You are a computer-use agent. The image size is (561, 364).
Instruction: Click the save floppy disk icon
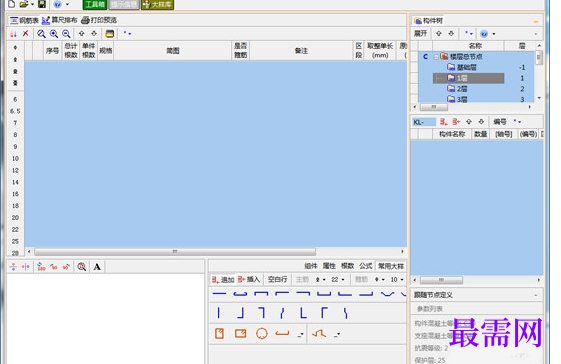(42, 4)
